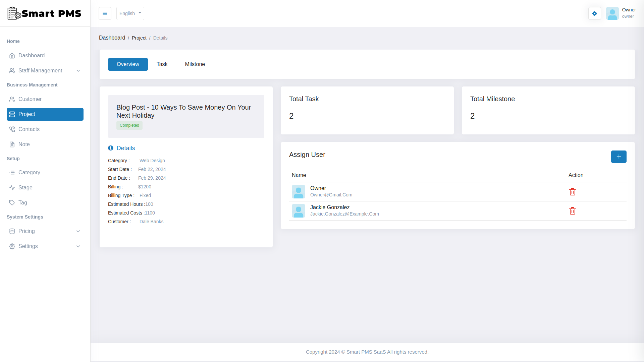Open the Milstone tab

tap(195, 64)
